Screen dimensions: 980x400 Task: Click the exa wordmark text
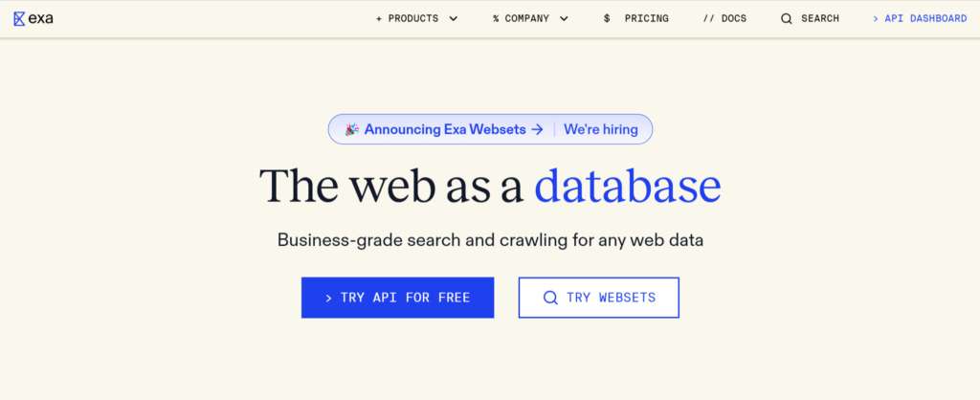(x=41, y=18)
